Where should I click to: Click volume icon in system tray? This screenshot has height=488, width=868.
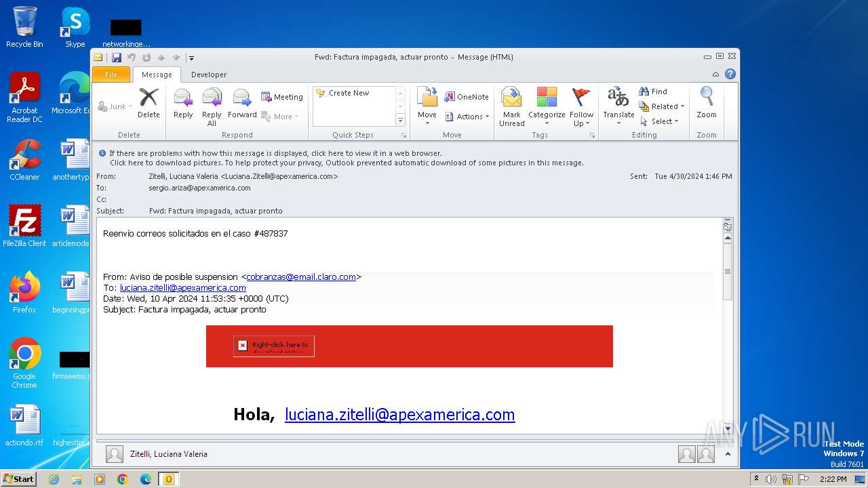(x=771, y=479)
